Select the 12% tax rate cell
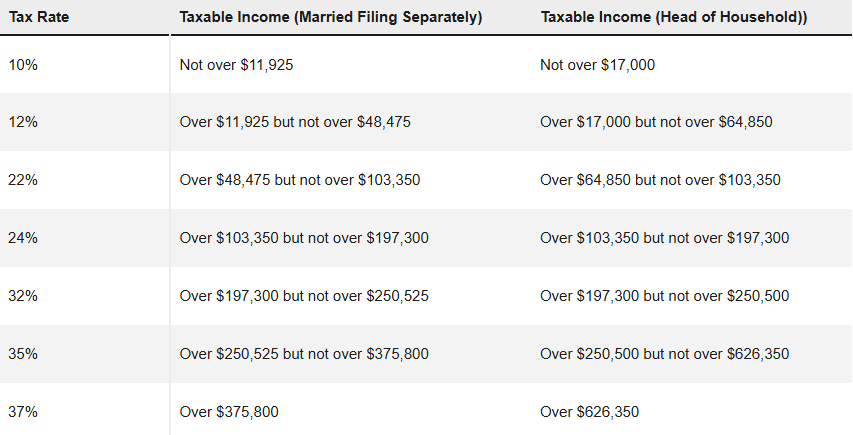This screenshot has height=435, width=853. pyautogui.click(x=23, y=122)
